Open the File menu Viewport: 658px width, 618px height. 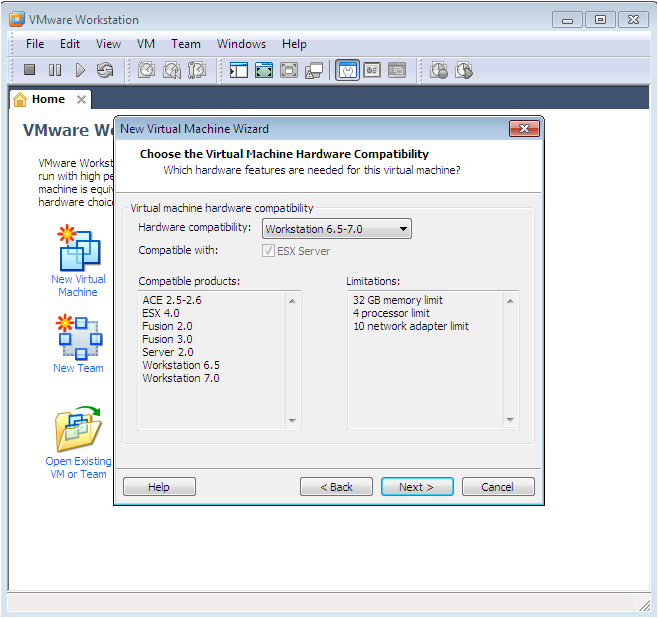[x=35, y=44]
